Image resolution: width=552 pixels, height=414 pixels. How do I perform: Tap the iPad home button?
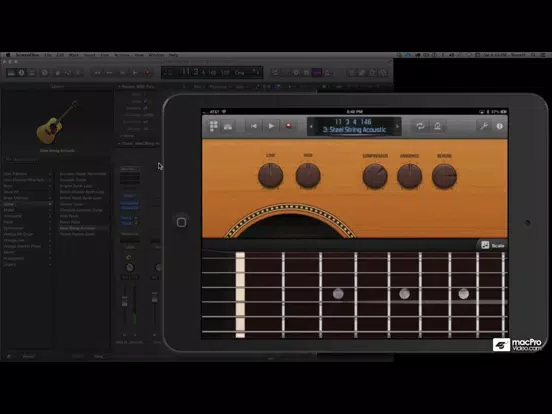pyautogui.click(x=181, y=222)
